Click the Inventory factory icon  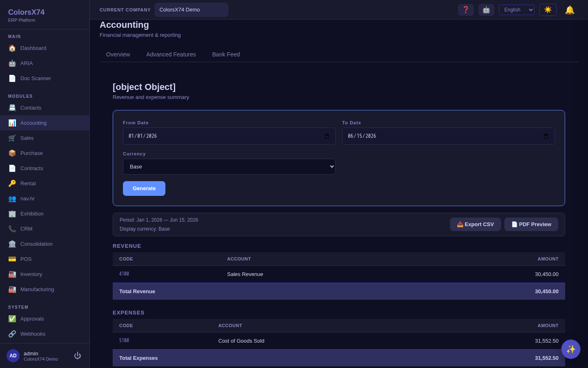coord(12,274)
